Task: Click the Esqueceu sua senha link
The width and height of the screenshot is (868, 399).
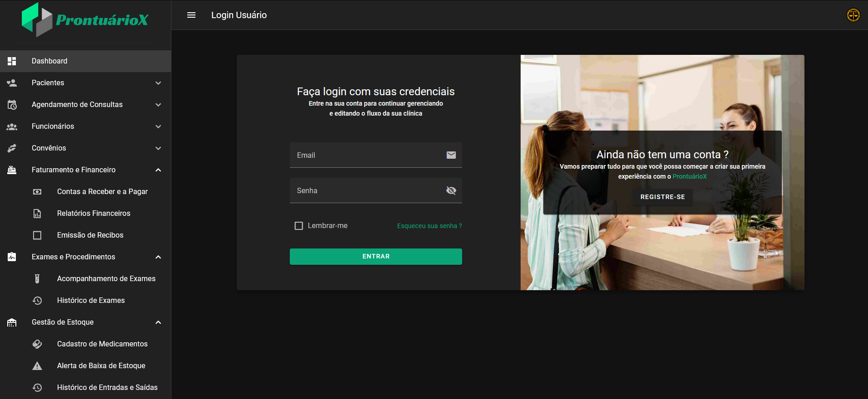Action: 429,226
